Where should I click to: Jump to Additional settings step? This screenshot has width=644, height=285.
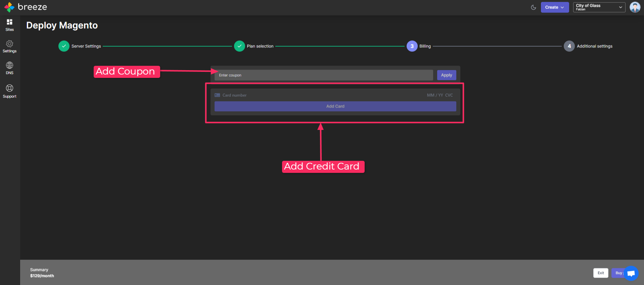tap(588, 46)
